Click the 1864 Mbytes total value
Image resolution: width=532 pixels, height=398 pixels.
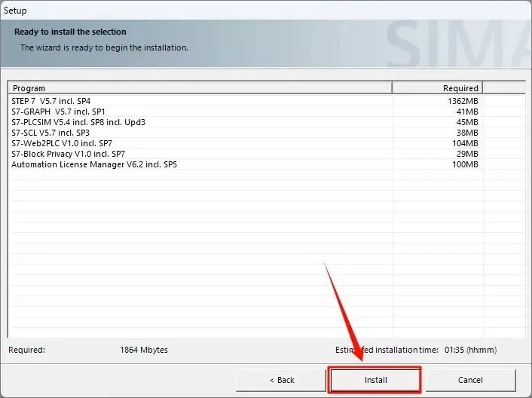[144, 350]
